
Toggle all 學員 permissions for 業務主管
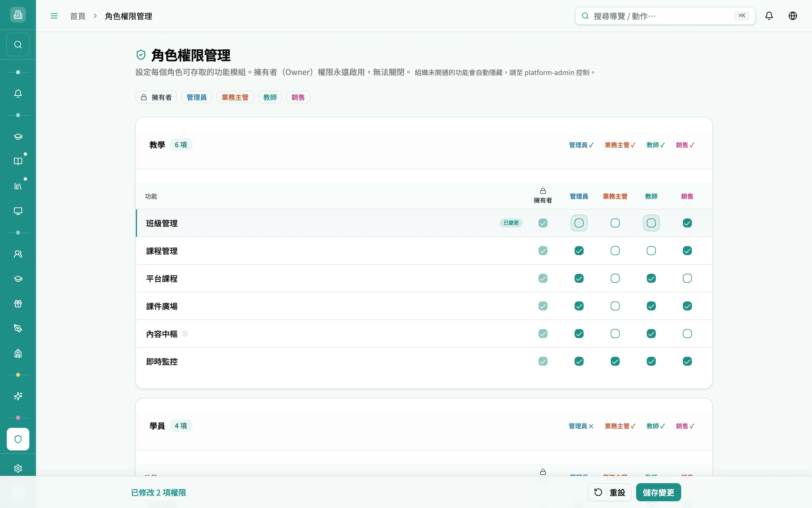point(620,426)
